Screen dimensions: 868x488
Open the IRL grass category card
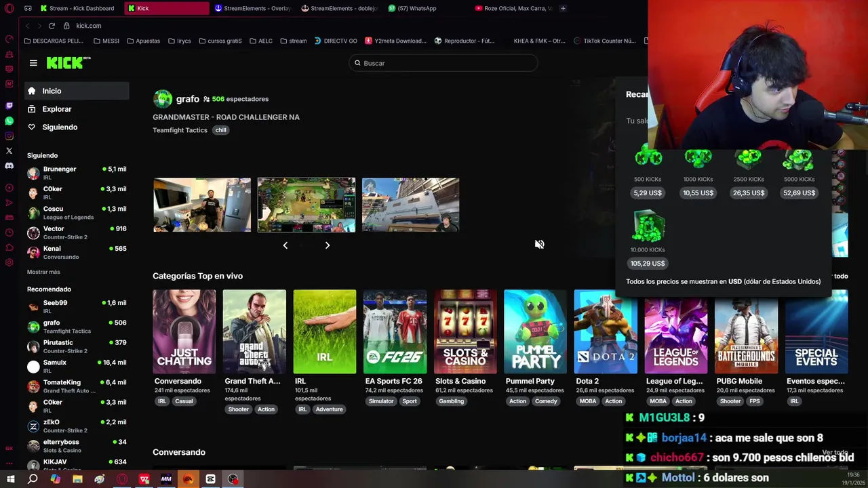[x=324, y=332]
